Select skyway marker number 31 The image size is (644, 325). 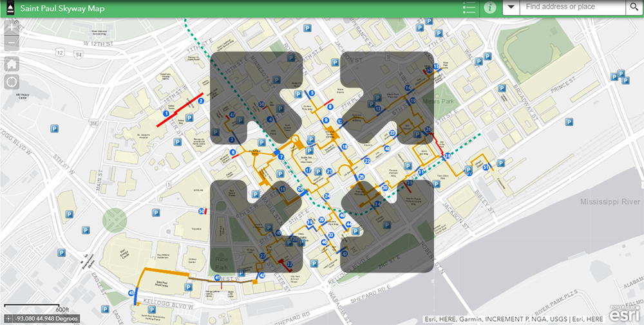421,172
